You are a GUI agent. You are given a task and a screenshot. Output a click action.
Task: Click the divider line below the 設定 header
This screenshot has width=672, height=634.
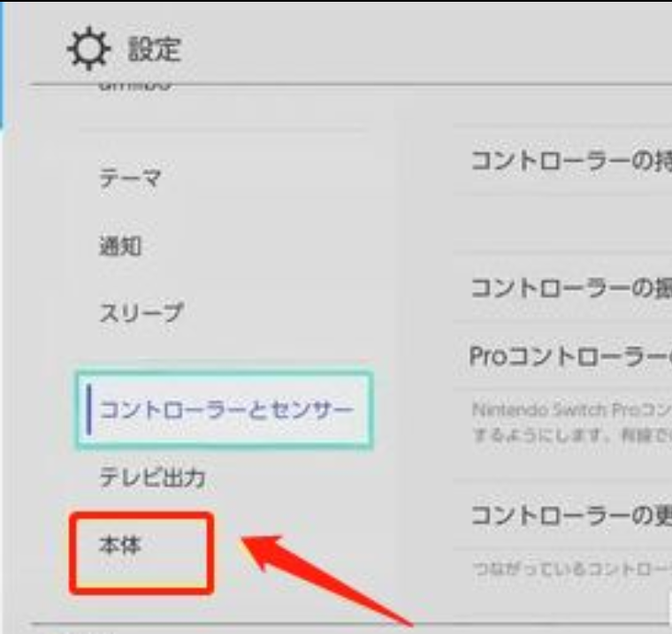pos(354,85)
